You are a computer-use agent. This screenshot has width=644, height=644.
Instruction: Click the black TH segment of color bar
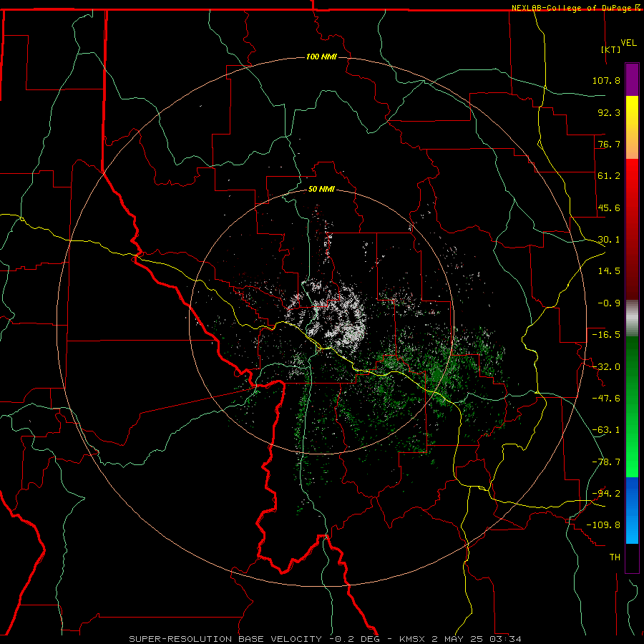tap(632, 557)
